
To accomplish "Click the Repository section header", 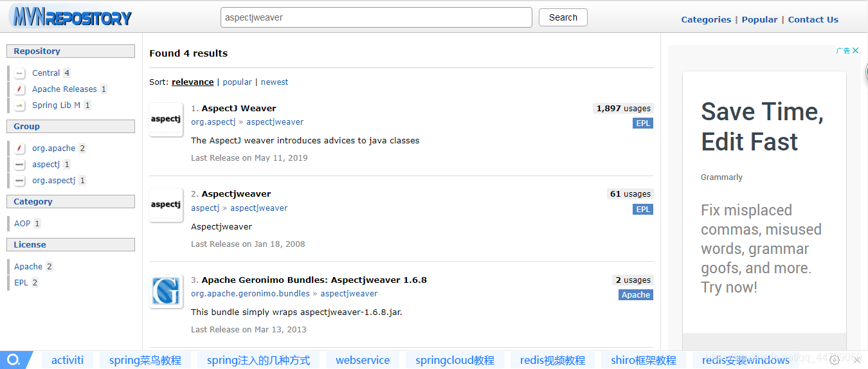I will (71, 51).
